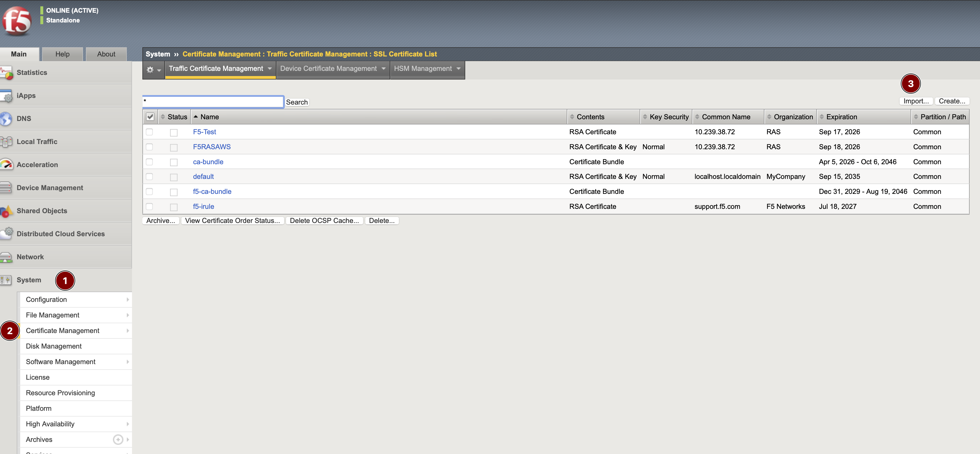Click the Name column sort arrow
Viewport: 980px width, 454px height.
[x=195, y=117]
